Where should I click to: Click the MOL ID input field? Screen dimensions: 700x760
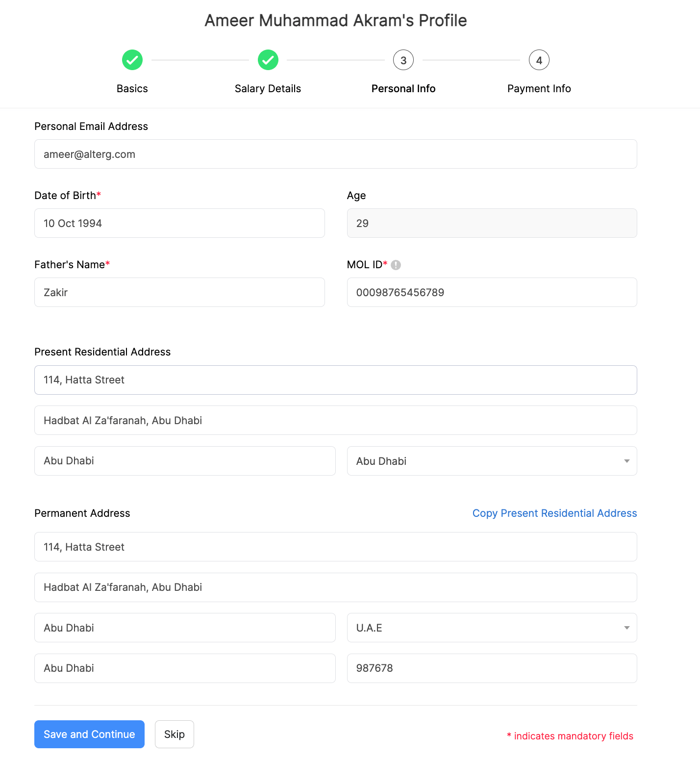(492, 292)
